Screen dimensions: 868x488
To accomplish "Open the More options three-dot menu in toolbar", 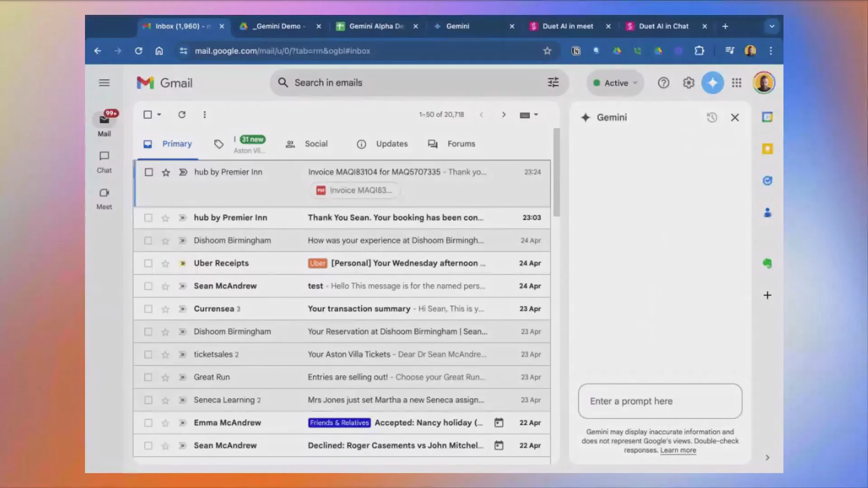I will point(204,115).
